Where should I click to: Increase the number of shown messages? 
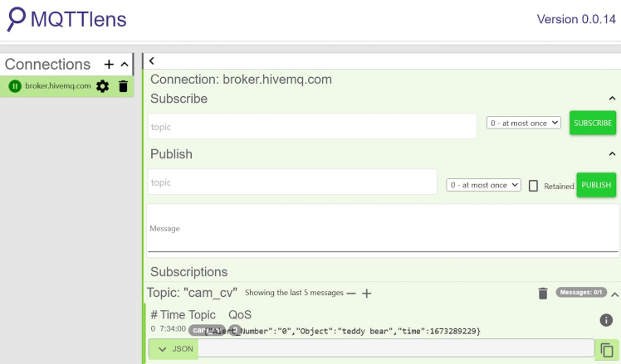[366, 293]
